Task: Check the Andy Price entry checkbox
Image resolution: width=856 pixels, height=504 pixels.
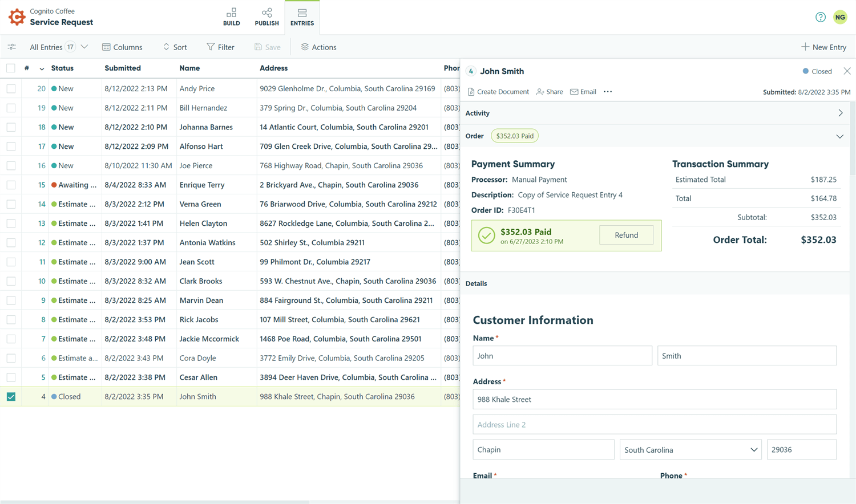Action: coord(11,89)
